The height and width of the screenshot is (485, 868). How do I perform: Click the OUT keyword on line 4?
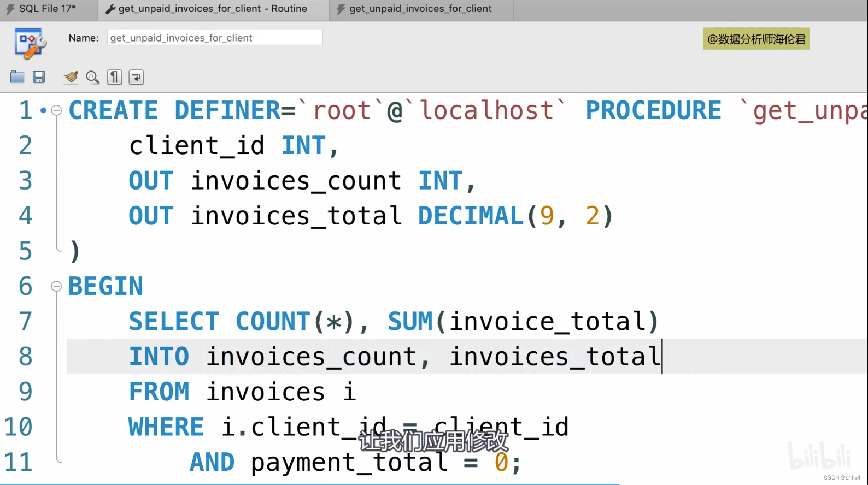point(151,216)
